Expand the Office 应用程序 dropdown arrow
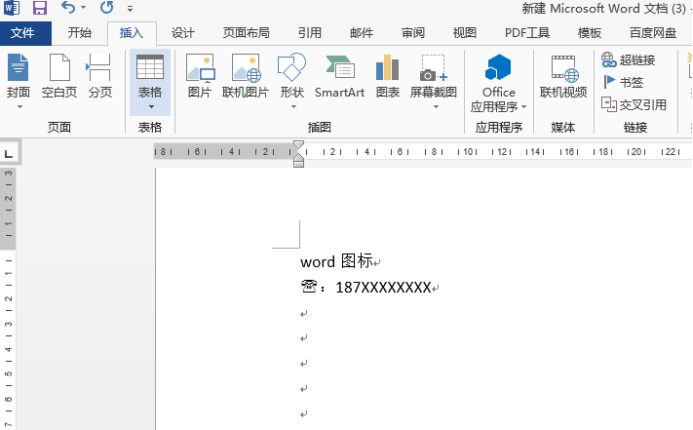Image resolution: width=693 pixels, height=430 pixels. point(524,107)
